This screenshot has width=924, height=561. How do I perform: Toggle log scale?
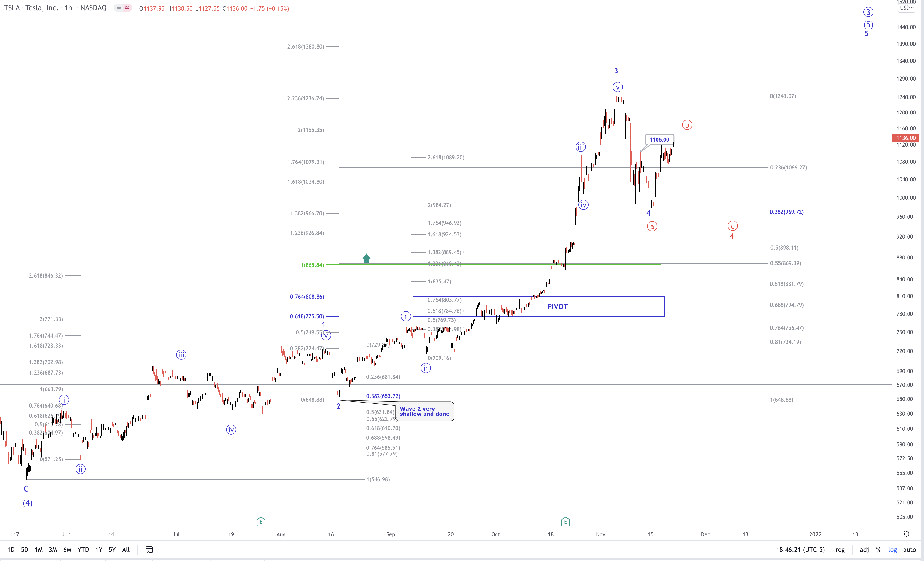892,549
